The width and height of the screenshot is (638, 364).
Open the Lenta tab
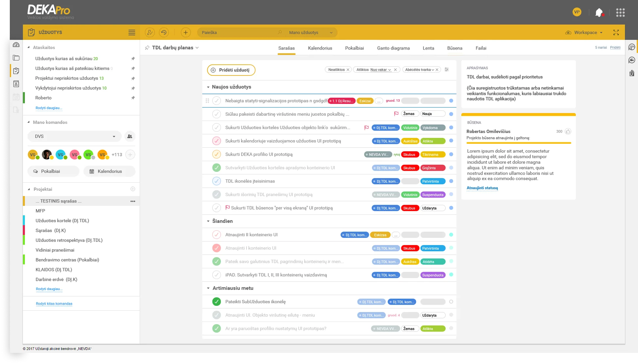click(428, 48)
